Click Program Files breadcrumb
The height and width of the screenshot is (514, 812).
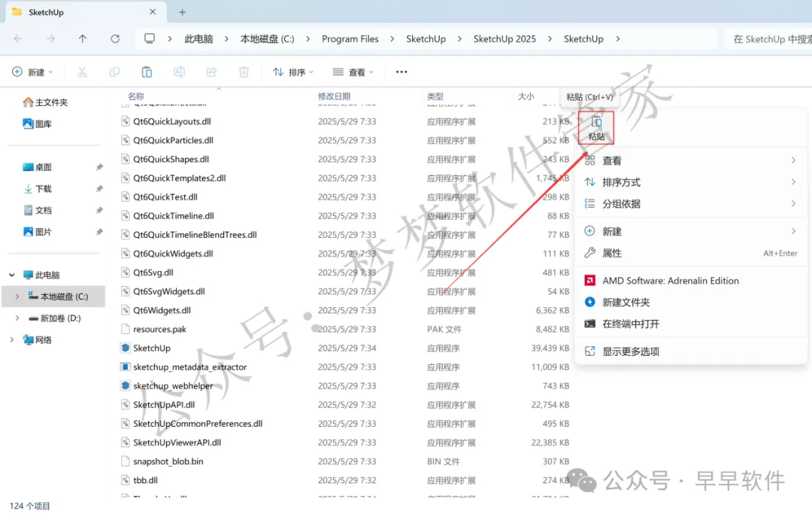(x=350, y=39)
